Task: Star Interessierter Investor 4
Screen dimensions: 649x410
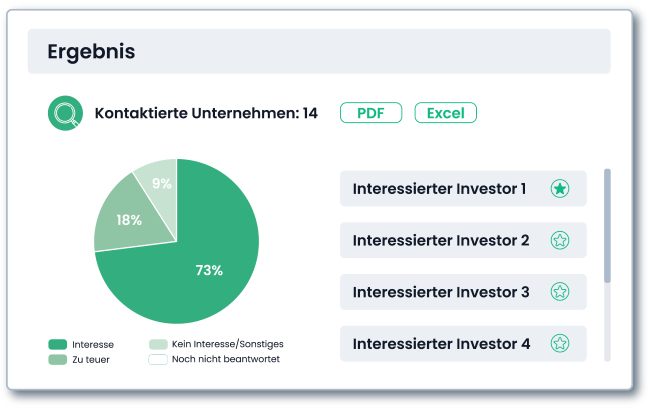Action: coord(560,343)
